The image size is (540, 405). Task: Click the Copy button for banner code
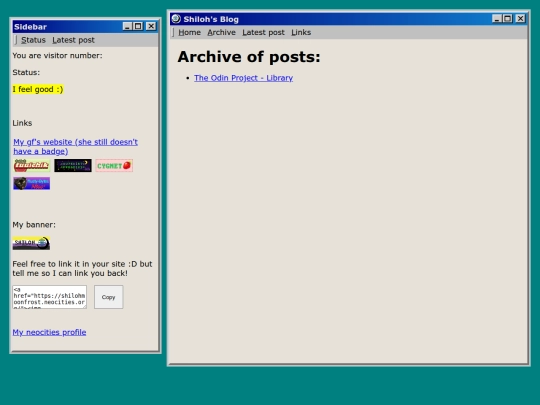pos(108,297)
